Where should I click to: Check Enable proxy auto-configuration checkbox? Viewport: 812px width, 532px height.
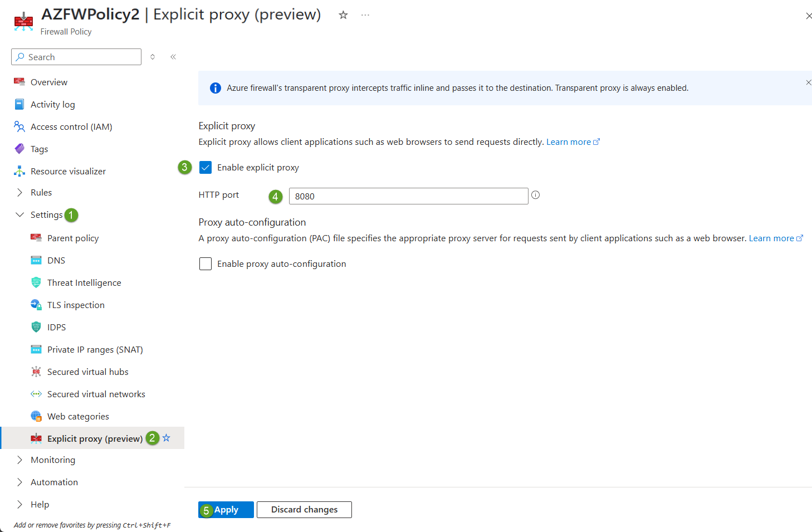[x=206, y=263]
